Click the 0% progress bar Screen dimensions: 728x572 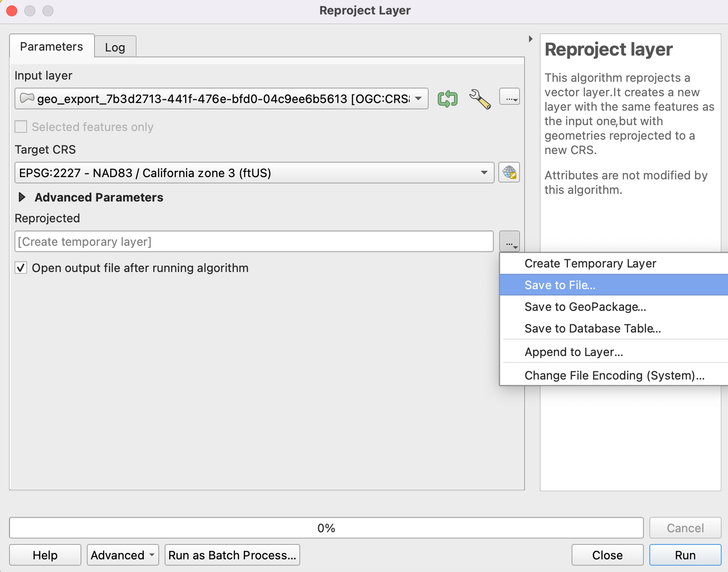pyautogui.click(x=326, y=528)
